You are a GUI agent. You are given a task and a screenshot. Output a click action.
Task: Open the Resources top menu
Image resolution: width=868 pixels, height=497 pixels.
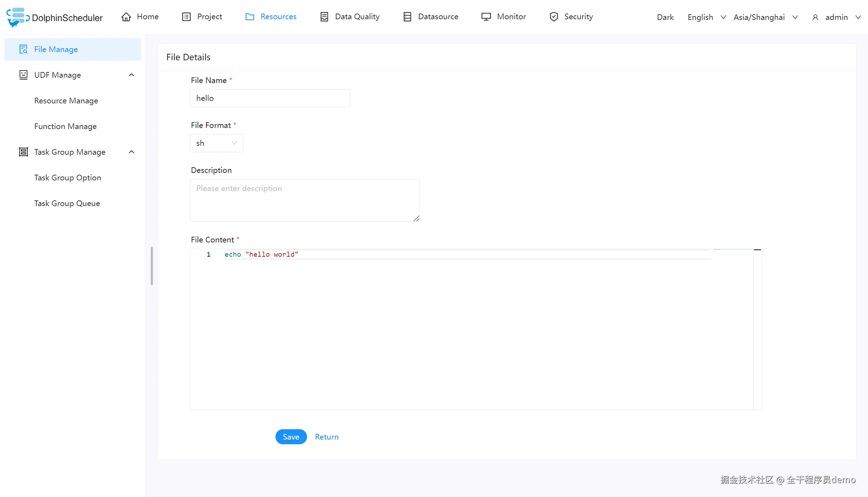tap(271, 17)
